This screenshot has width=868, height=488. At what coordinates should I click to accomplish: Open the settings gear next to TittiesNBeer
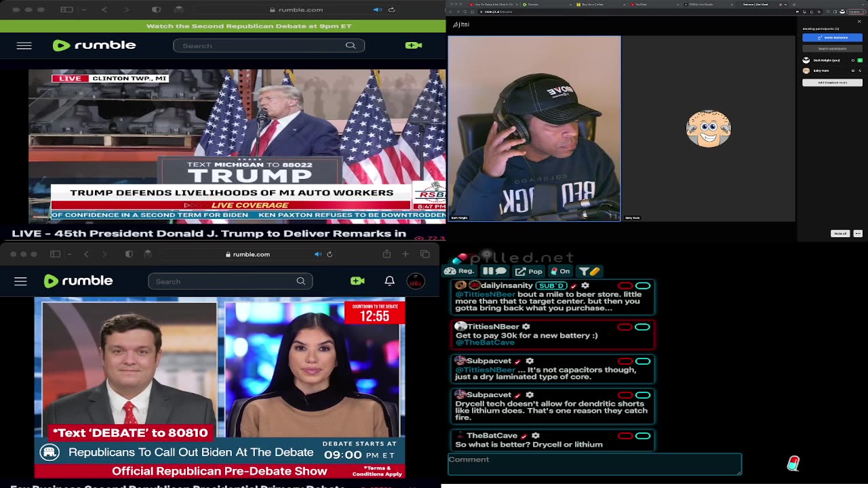(526, 326)
